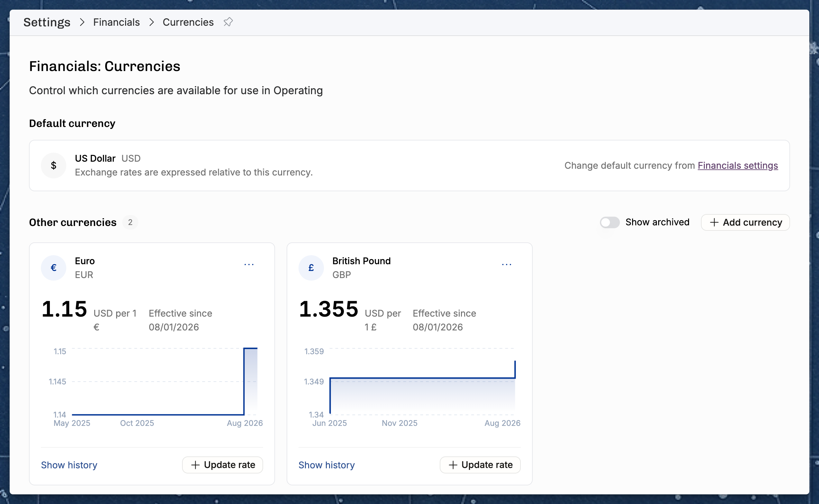Open the Financials settings link
The height and width of the screenshot is (504, 819).
click(738, 165)
